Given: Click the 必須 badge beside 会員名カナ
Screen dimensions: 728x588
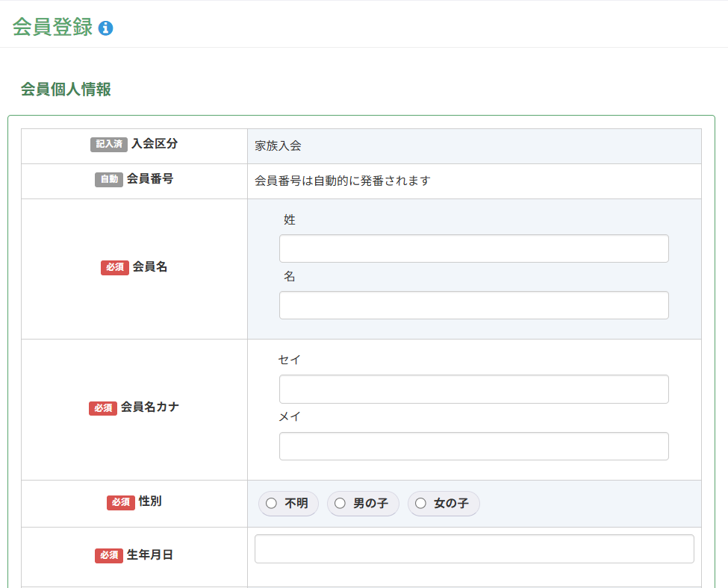Looking at the screenshot, I should coord(103,407).
